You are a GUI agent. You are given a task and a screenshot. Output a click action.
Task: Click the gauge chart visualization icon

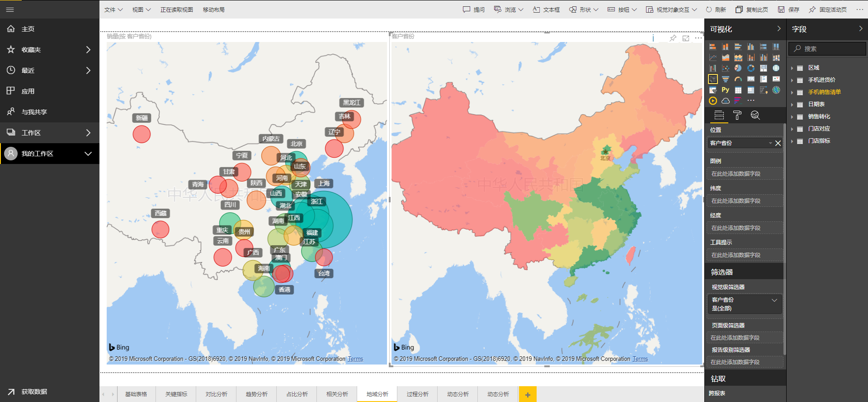738,79
